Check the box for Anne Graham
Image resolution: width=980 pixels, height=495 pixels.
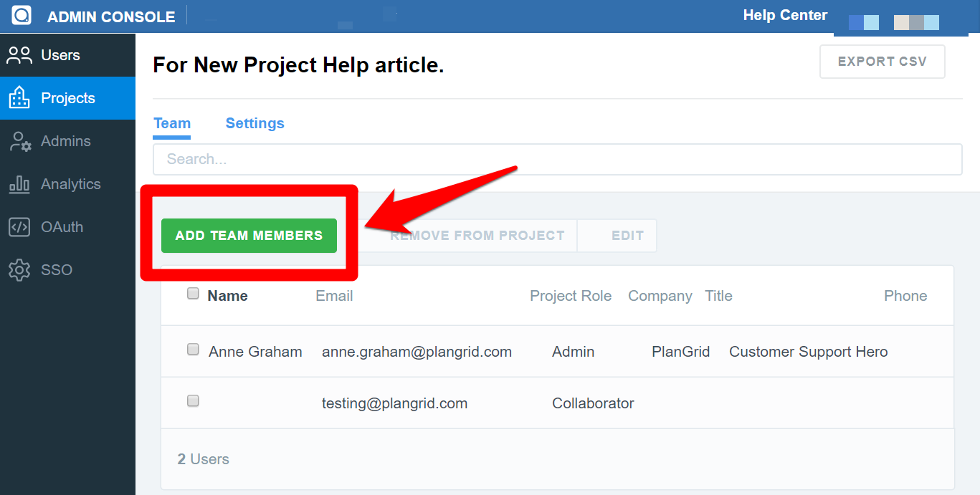click(x=193, y=350)
